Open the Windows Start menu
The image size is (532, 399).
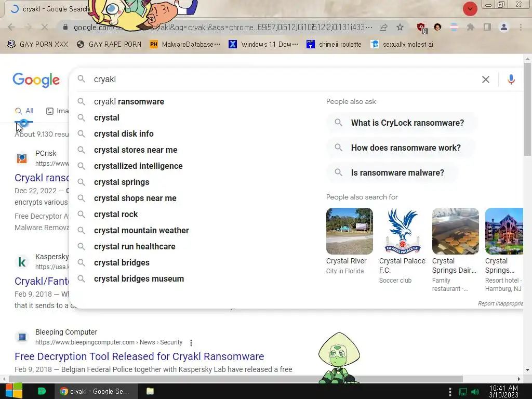point(14,391)
